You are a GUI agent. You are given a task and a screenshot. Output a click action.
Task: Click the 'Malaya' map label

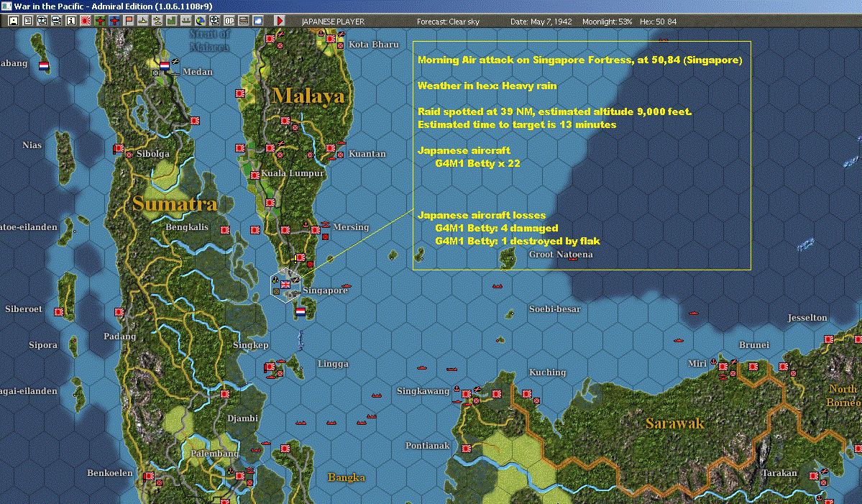coord(308,96)
